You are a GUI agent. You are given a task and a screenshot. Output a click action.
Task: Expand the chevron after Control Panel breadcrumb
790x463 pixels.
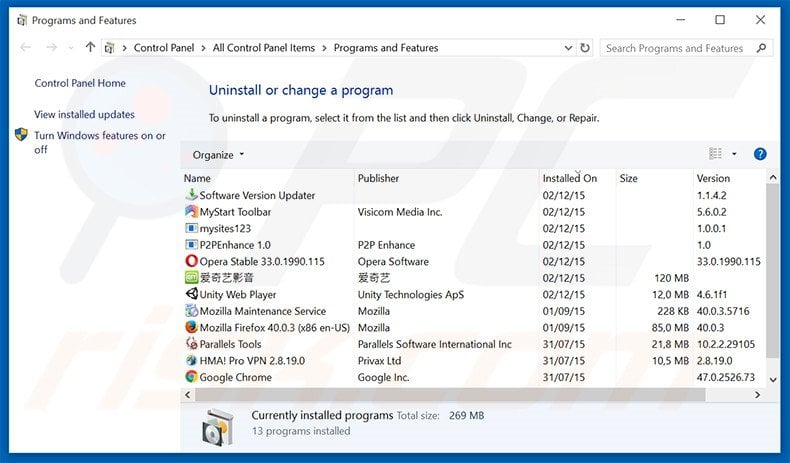coord(203,48)
